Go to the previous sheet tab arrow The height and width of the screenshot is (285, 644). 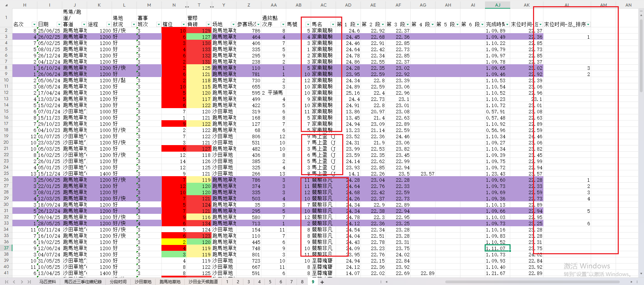coord(14,282)
